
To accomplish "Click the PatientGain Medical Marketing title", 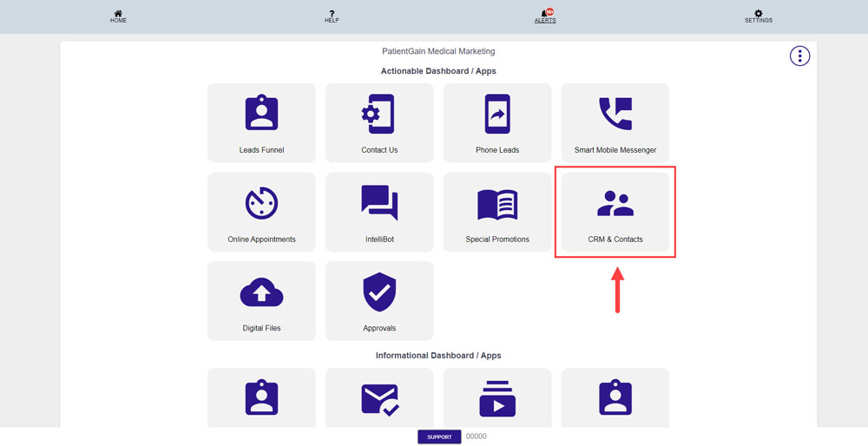I will tap(438, 51).
